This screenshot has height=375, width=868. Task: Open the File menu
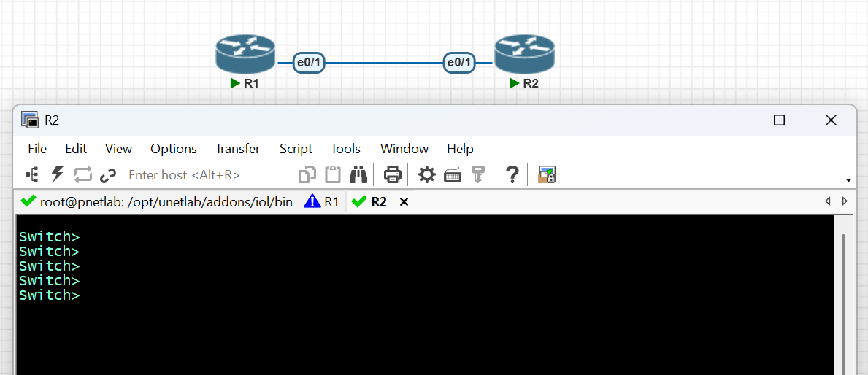[37, 149]
